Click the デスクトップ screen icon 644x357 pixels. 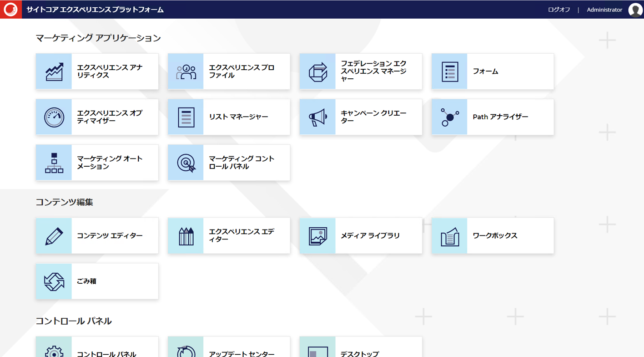coord(318,352)
